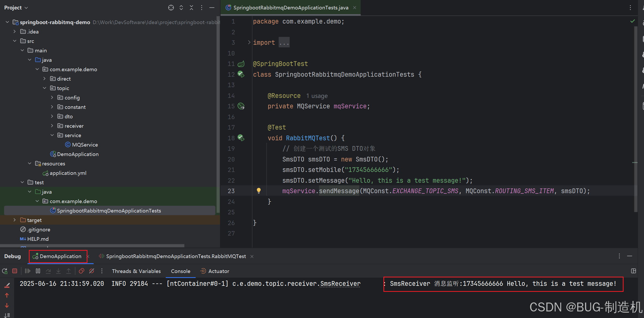Viewport: 644px width, 318px height.
Task: Clear console with eraser icon
Action: click(7, 285)
